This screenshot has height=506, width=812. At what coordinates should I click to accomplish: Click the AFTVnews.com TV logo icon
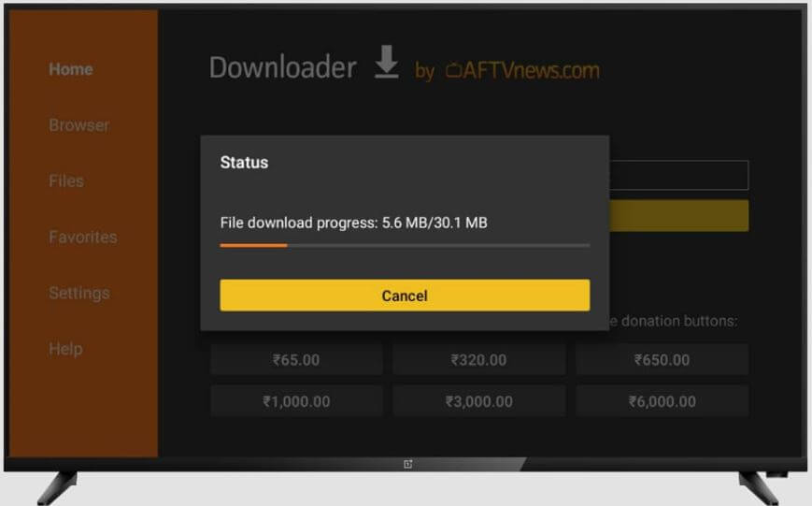point(453,70)
